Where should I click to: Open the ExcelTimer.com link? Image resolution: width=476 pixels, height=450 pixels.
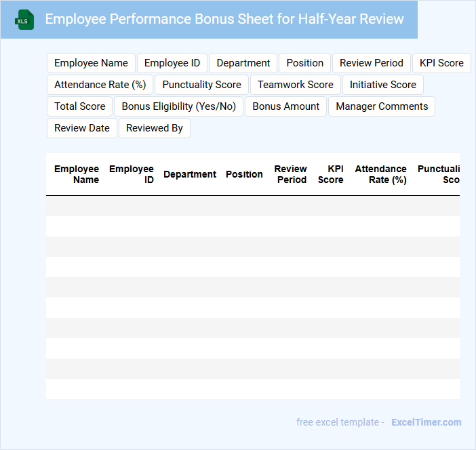(x=426, y=422)
